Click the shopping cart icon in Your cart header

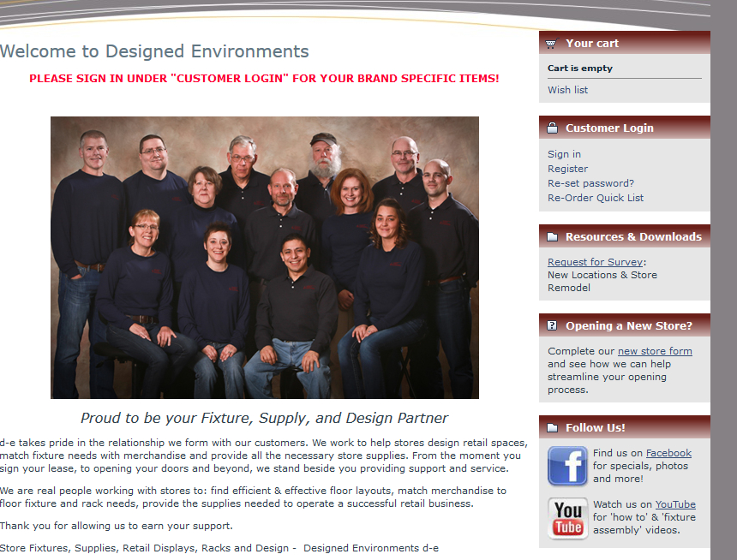click(x=552, y=43)
